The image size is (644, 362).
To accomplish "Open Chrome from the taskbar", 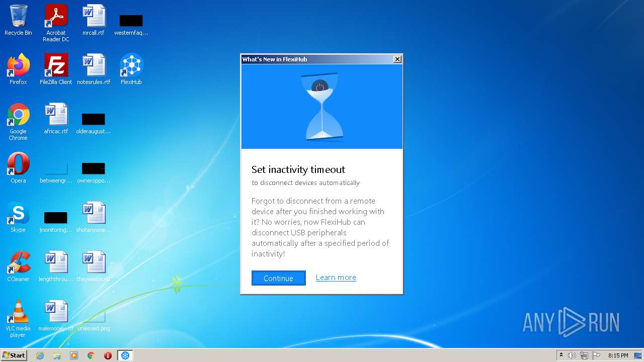I will [x=91, y=355].
